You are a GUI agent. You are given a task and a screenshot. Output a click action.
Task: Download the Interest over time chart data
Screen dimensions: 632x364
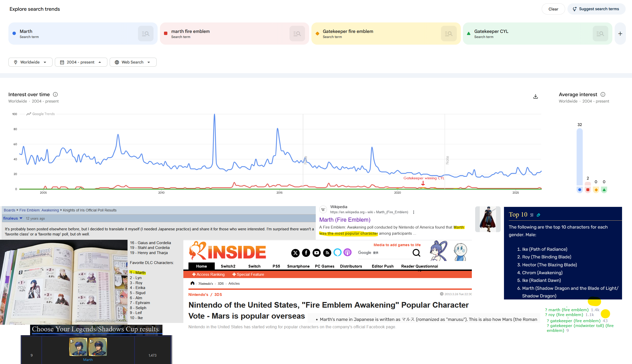pos(536,96)
